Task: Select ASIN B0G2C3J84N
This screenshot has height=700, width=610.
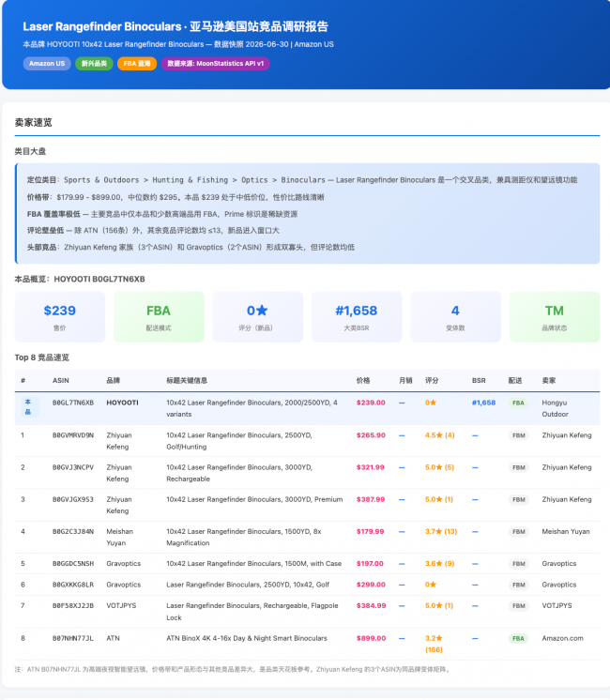Action: pyautogui.click(x=73, y=532)
